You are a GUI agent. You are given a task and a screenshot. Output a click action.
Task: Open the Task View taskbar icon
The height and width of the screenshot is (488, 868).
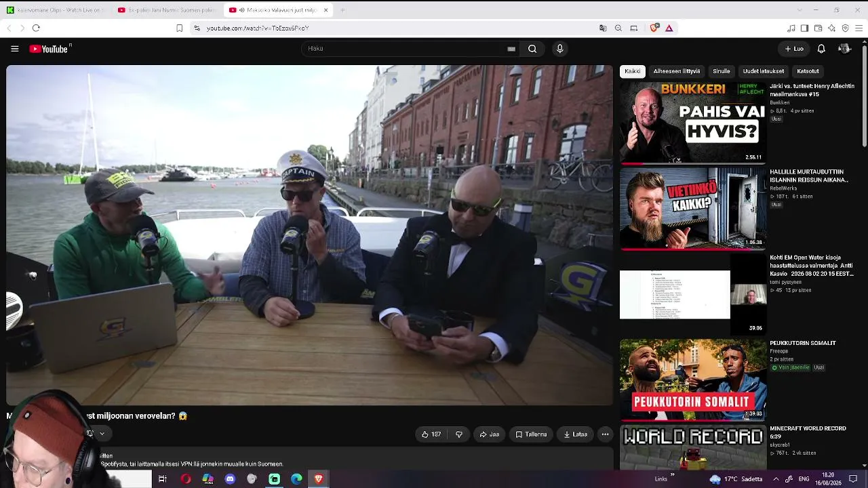click(x=163, y=479)
